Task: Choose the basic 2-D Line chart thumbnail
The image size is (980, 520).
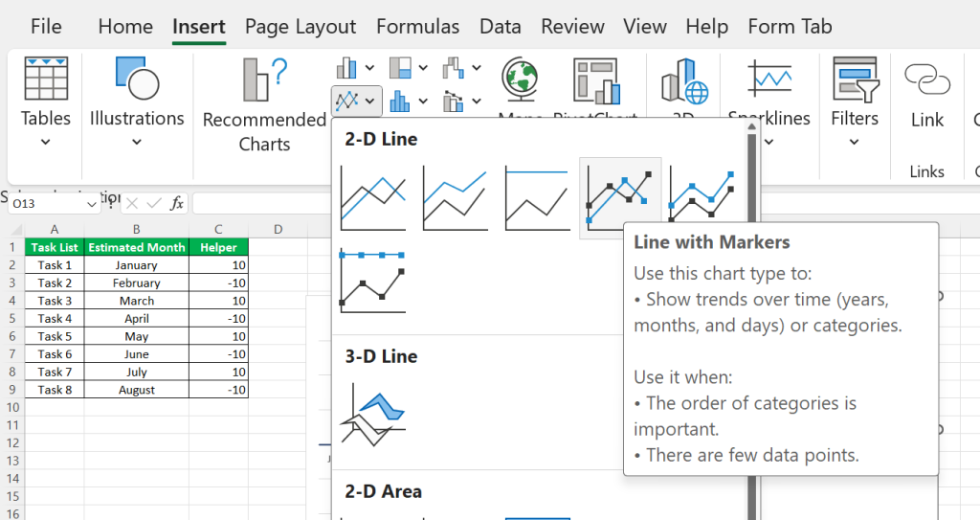Action: tap(373, 197)
